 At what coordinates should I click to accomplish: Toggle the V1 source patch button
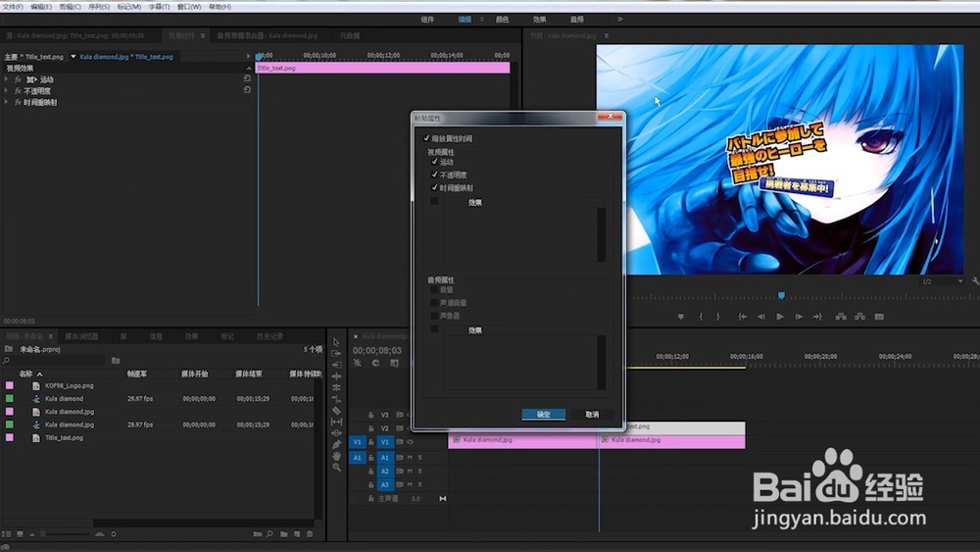[357, 442]
